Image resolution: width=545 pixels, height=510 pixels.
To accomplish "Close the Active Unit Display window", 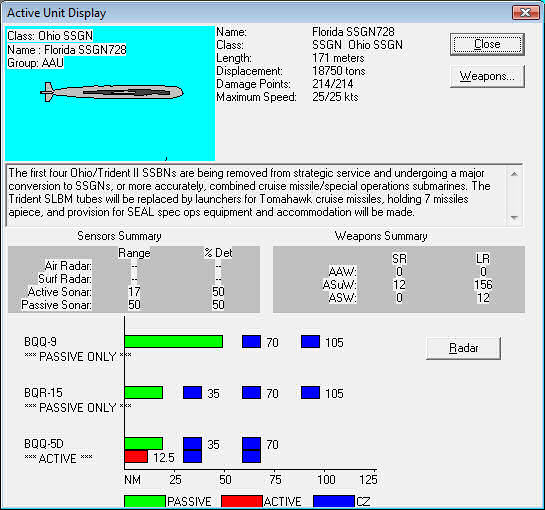I will 526,13.
